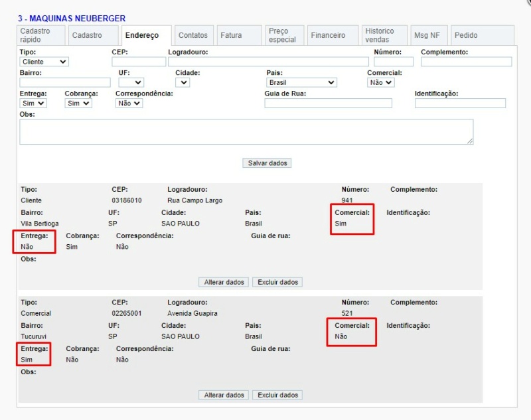531x420 pixels.
Task: Click inside the Obs text area
Action: 246,131
